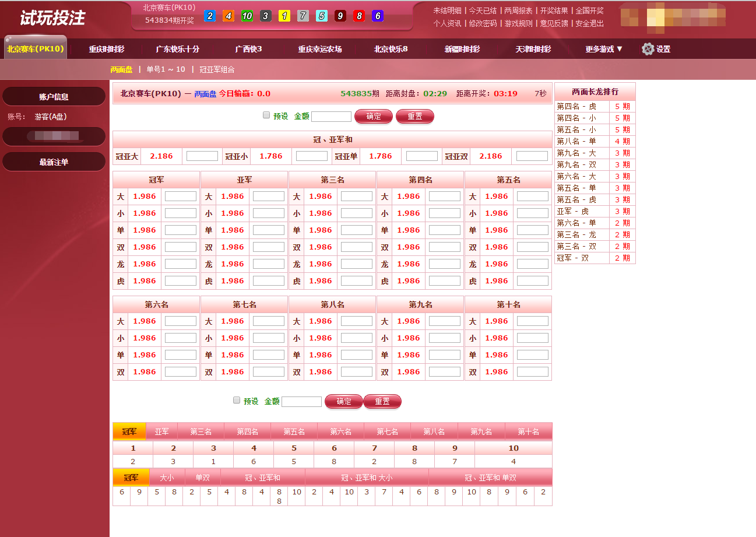Select 单号1～10 sub-tab
Image resolution: width=756 pixels, height=537 pixels.
point(166,69)
